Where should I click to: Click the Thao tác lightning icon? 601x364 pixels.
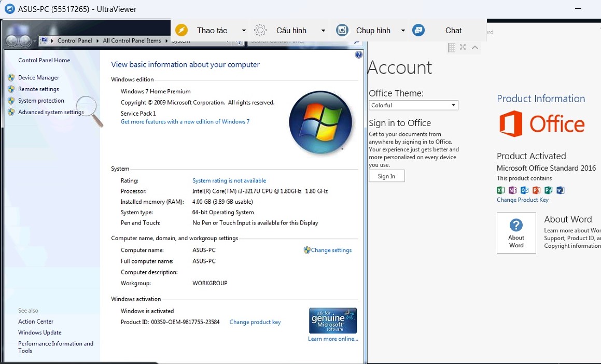181,30
